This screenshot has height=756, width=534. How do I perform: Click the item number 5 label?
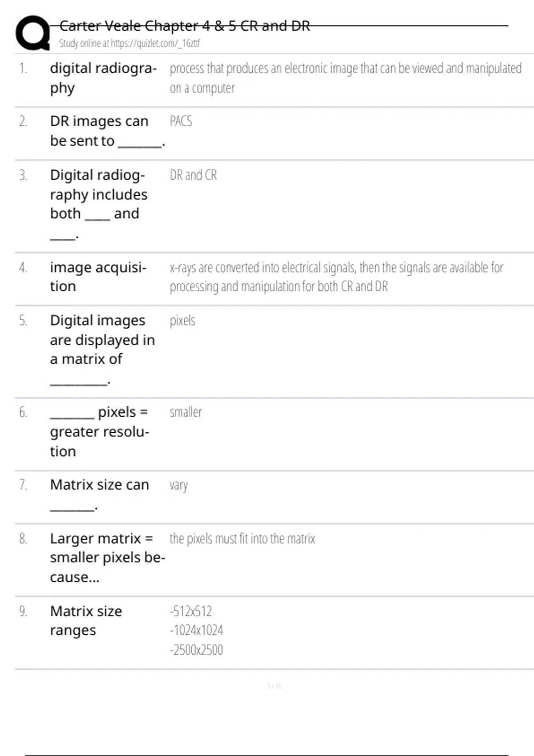(x=23, y=320)
